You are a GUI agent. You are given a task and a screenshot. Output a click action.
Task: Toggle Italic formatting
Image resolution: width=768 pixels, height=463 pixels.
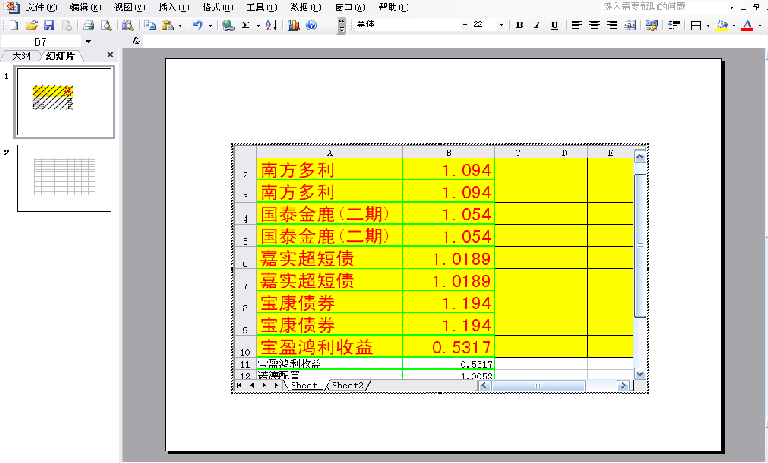click(537, 25)
